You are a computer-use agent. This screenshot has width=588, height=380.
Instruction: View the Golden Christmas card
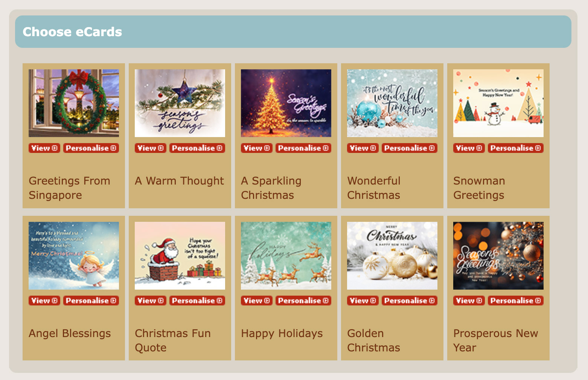click(x=363, y=301)
